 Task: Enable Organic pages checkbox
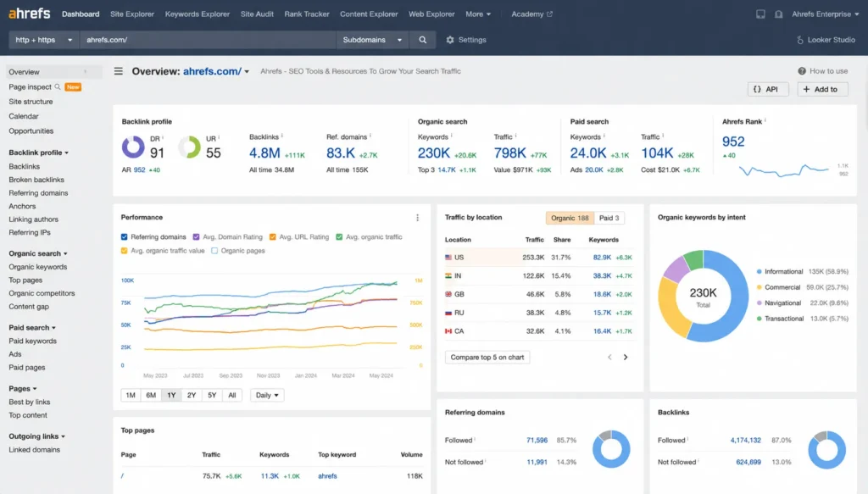(x=214, y=251)
